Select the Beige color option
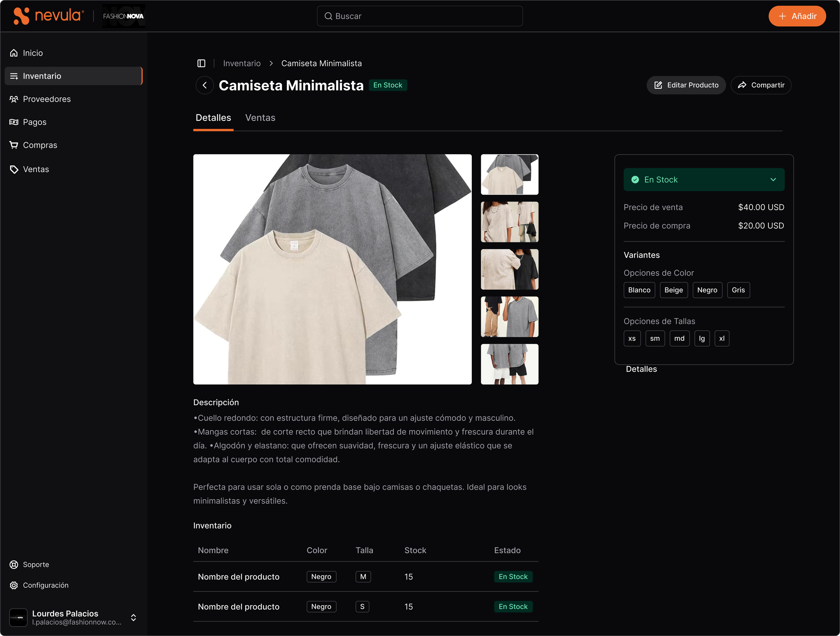Viewport: 840px width, 636px height. coord(673,290)
